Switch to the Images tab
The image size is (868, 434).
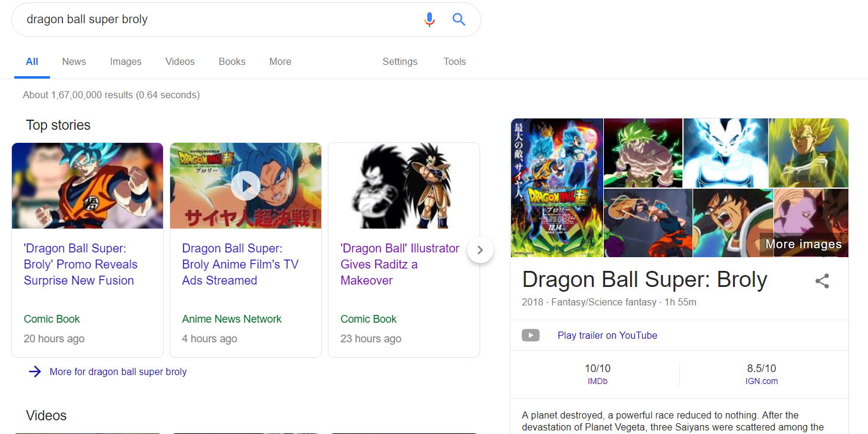(x=126, y=61)
